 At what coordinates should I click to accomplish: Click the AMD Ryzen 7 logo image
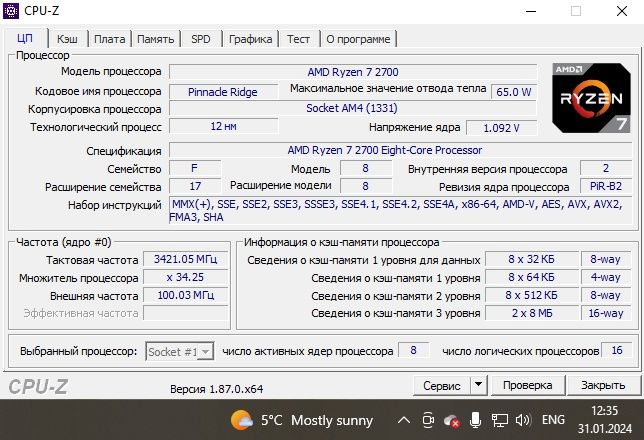pos(591,98)
